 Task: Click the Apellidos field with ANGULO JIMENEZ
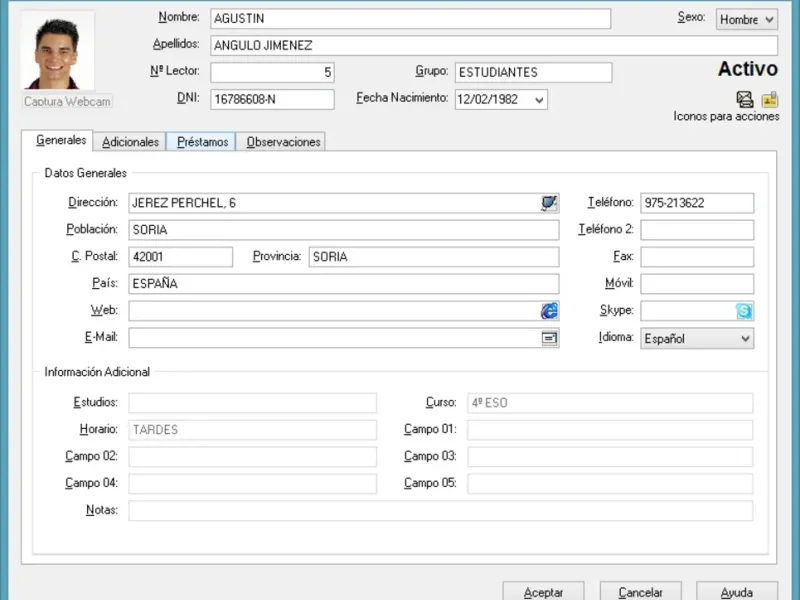[494, 45]
